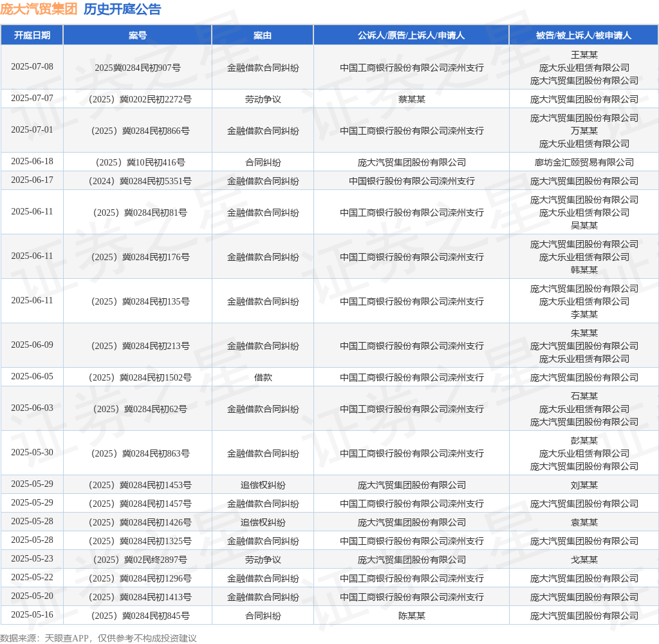Click 中国银行股份有限公司滦州支行 plaintiff cell
The height and width of the screenshot is (644, 659).
[x=411, y=181]
